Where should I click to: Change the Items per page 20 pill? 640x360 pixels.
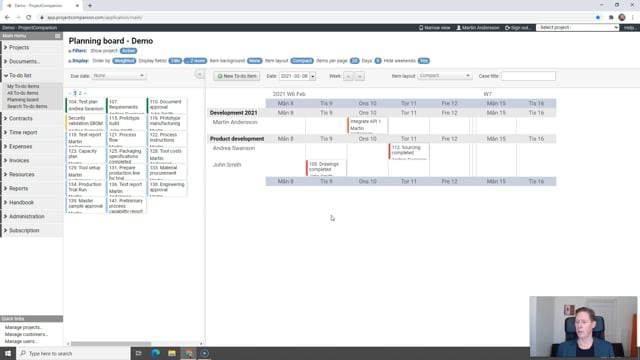click(x=354, y=61)
